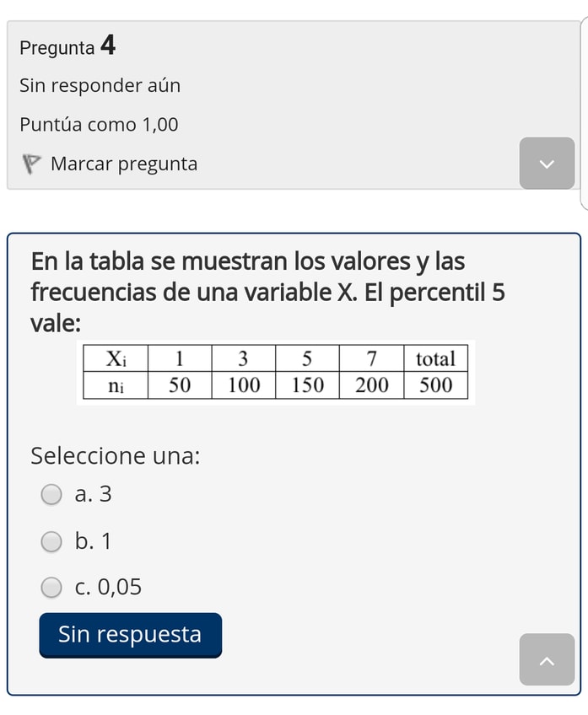Click the Marcar pregunta link text

tap(123, 164)
